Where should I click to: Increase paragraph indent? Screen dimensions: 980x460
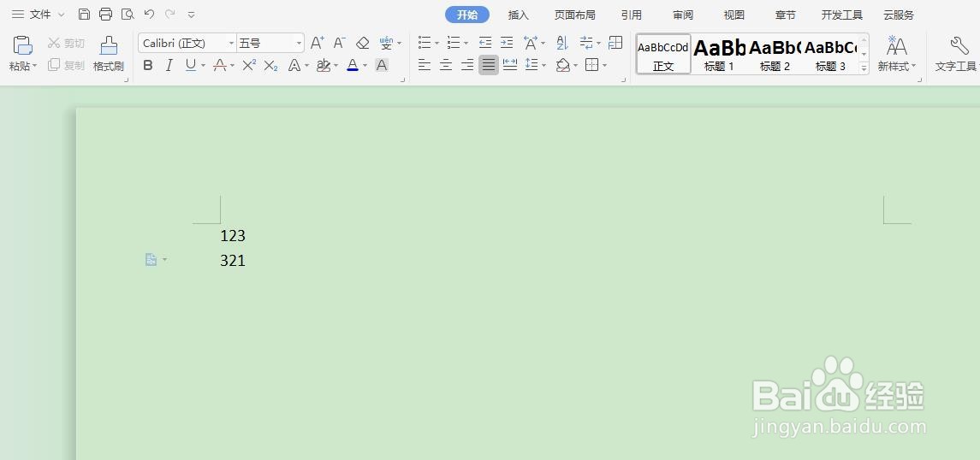pos(507,43)
